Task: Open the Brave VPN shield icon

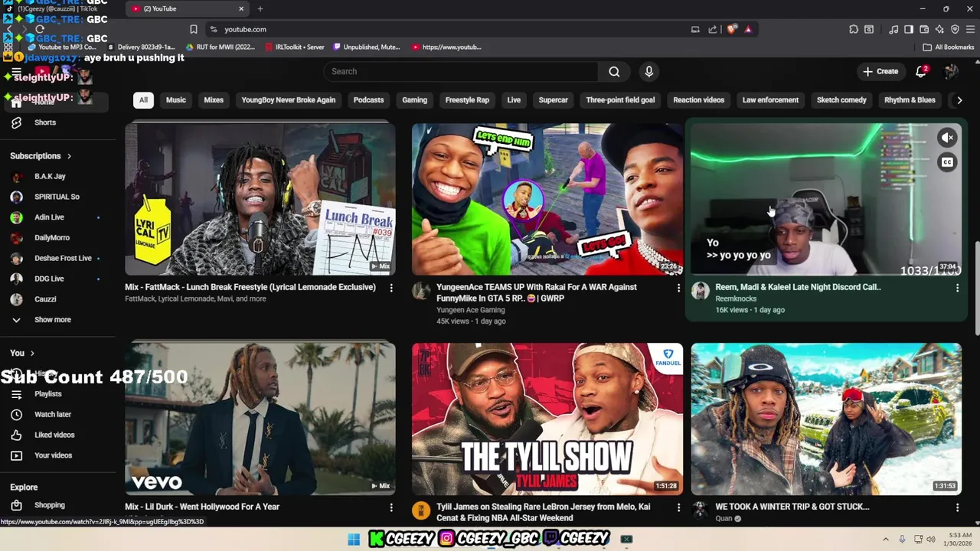Action: [955, 29]
